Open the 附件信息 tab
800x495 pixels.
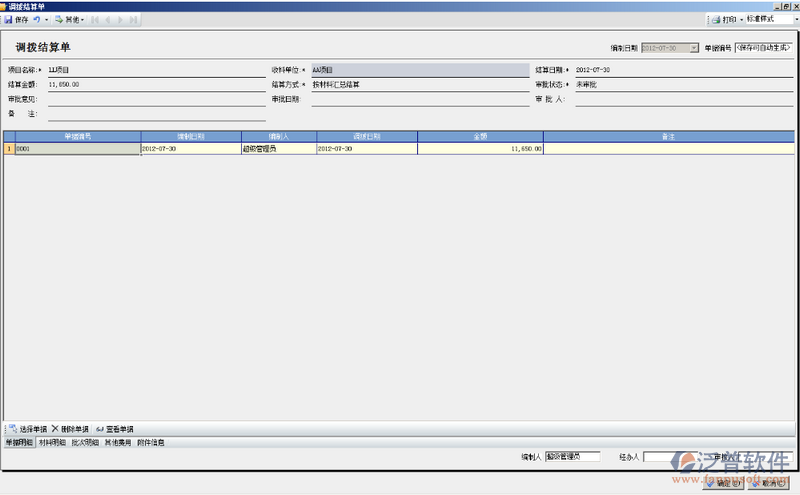coord(151,441)
